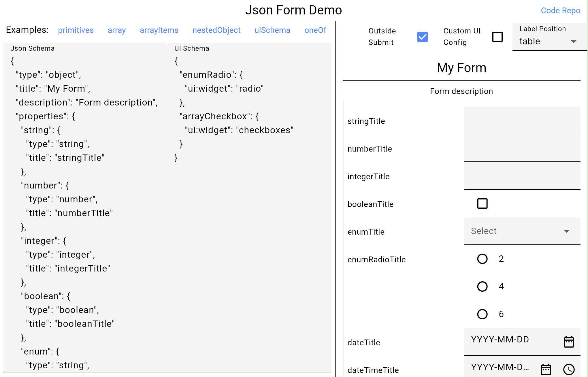The height and width of the screenshot is (377, 588).
Task: Pick radio option 6 for enumRadioTitle
Action: [x=482, y=314]
